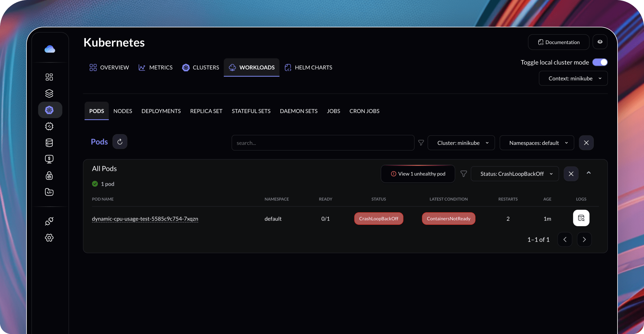Open the Cluster: minikube dropdown
Screen dimensions: 644x334
pos(461,143)
